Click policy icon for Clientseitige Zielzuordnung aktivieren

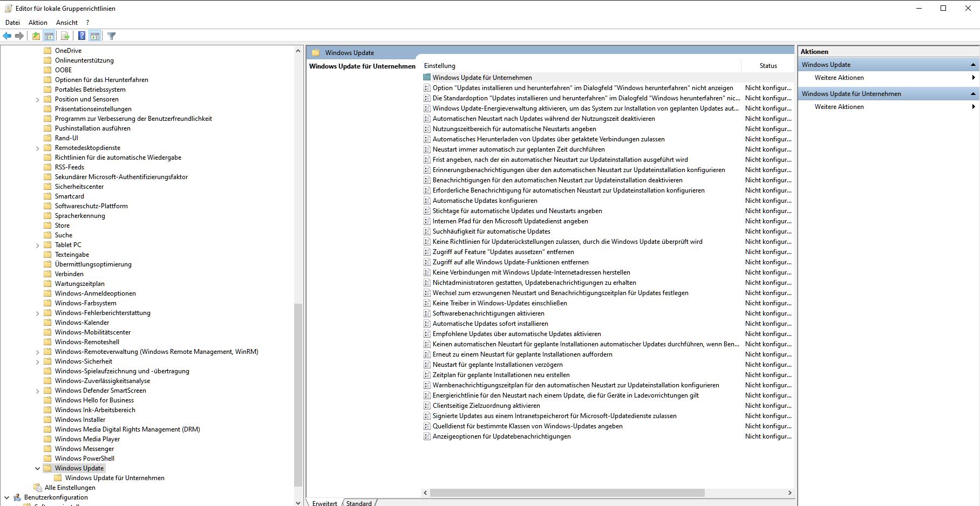[427, 406]
